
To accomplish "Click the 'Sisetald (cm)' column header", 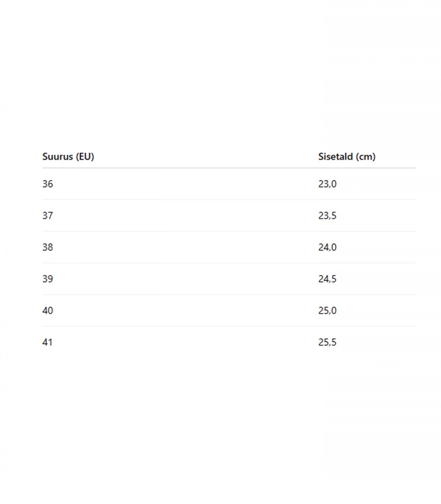I will [347, 156].
